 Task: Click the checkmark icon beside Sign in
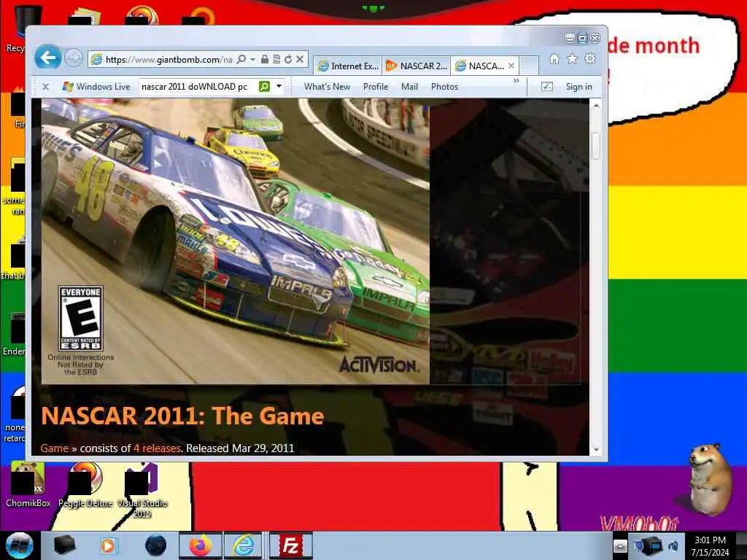547,87
